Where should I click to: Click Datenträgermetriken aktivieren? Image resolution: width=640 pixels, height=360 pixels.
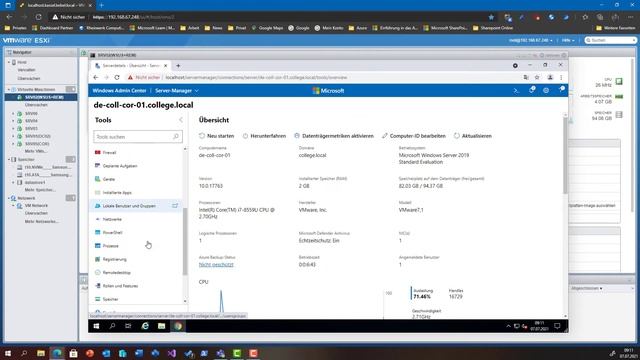tap(334, 136)
